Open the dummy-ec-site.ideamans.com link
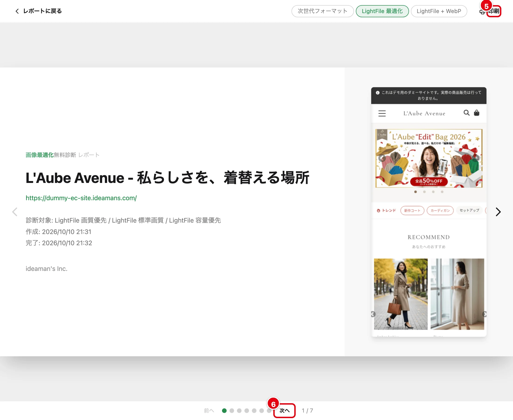 coord(81,198)
